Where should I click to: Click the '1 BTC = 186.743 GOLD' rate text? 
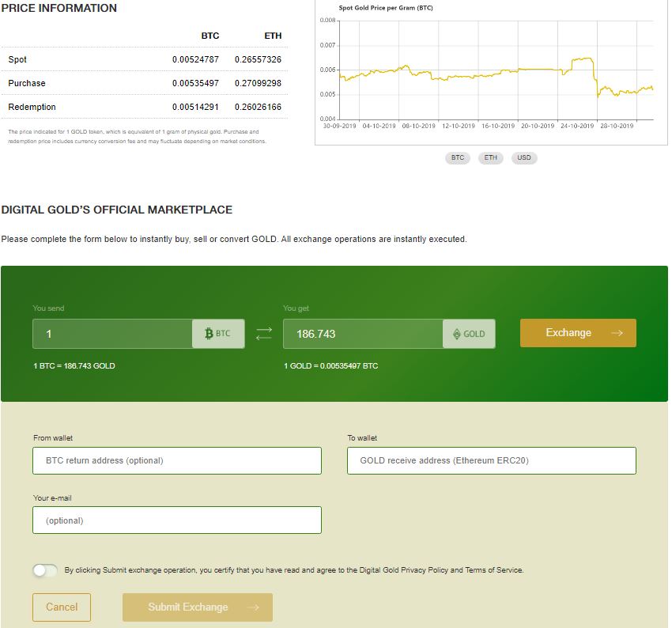(74, 365)
